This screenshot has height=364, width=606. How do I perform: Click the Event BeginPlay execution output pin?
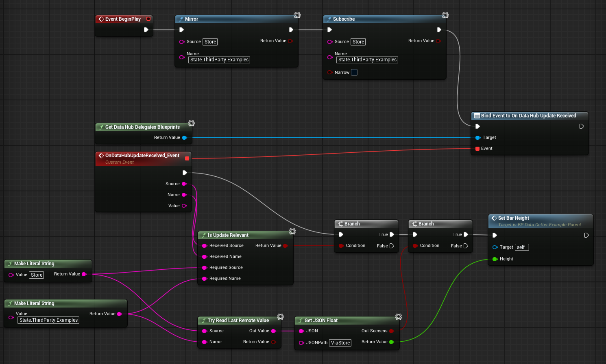tap(146, 30)
